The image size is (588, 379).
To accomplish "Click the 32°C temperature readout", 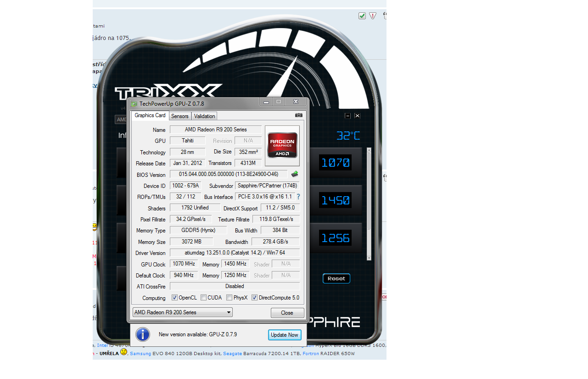I will 348,136.
